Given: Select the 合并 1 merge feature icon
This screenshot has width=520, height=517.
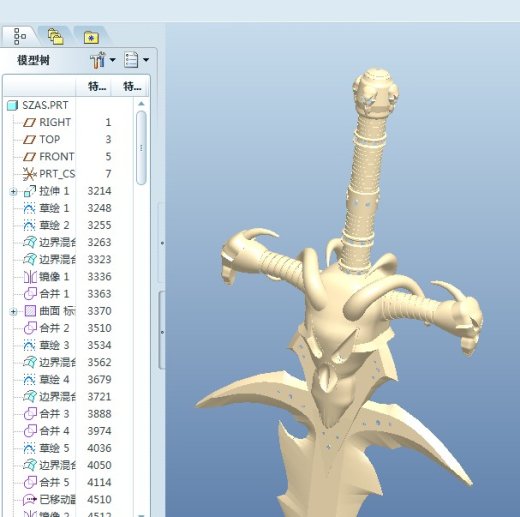Looking at the screenshot, I should click(x=30, y=294).
